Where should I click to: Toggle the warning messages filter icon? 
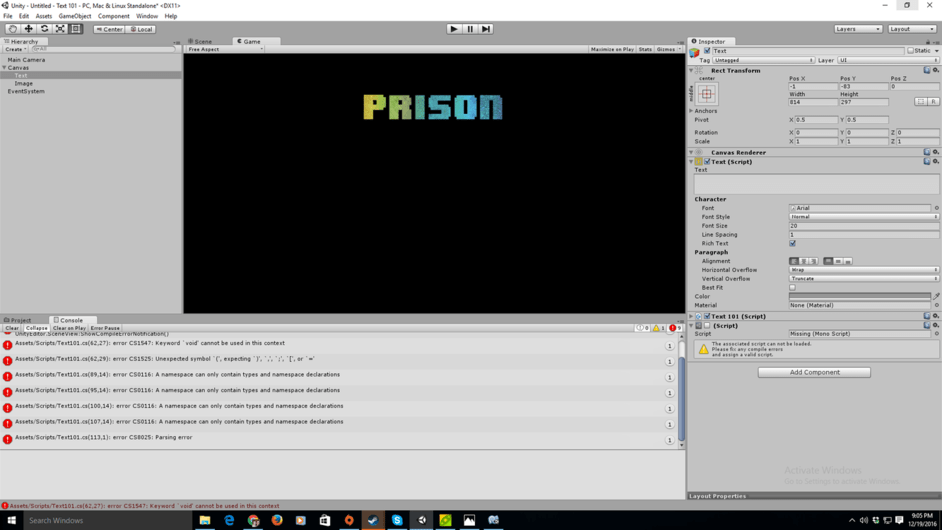659,328
